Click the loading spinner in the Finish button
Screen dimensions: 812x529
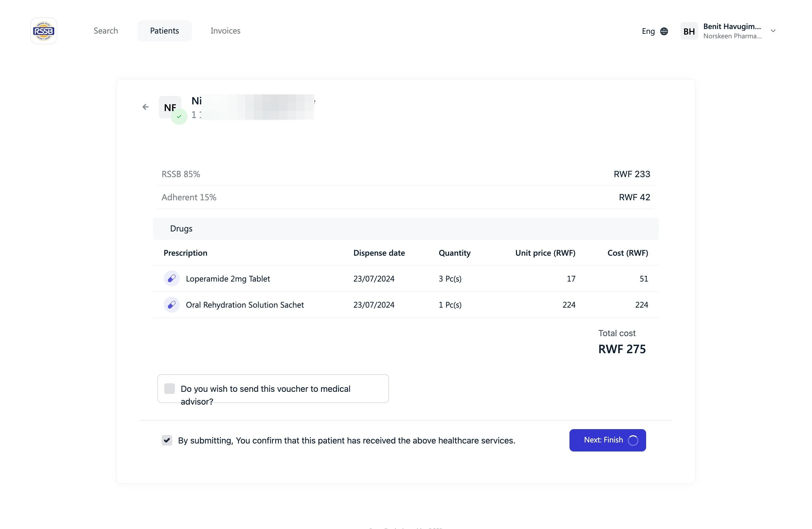click(633, 440)
